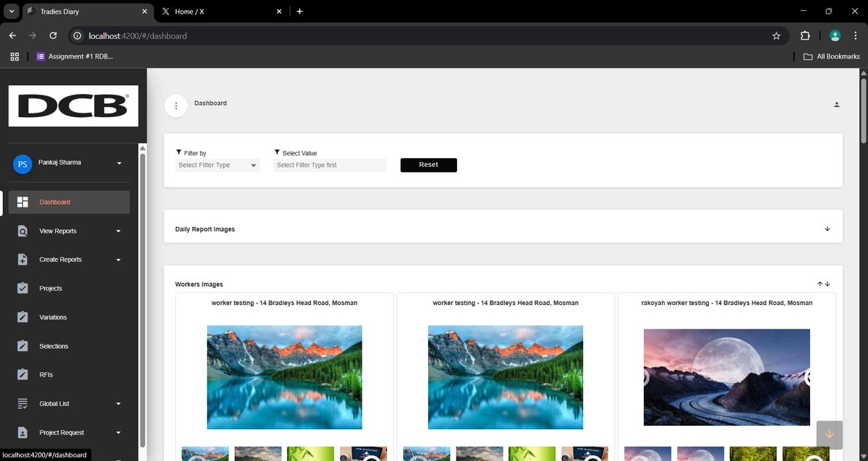Close the Home / X tab
The height and width of the screenshot is (461, 868).
click(x=279, y=12)
